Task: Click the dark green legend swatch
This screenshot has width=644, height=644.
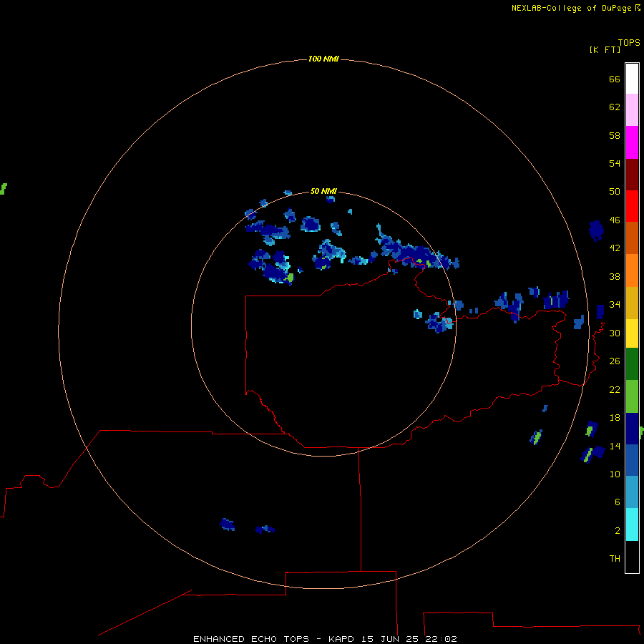Action: (632, 364)
